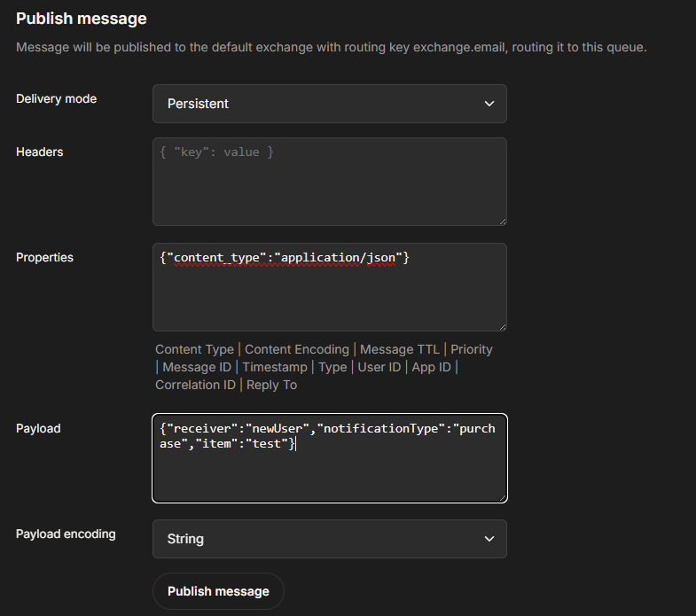Insert the Correlation ID property

(195, 385)
